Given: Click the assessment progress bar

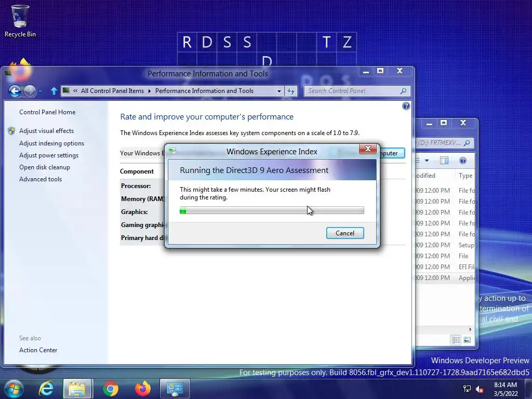Looking at the screenshot, I should tap(272, 210).
